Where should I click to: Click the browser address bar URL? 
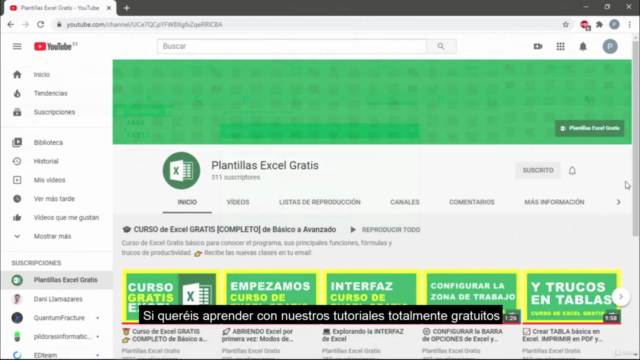[x=144, y=24]
